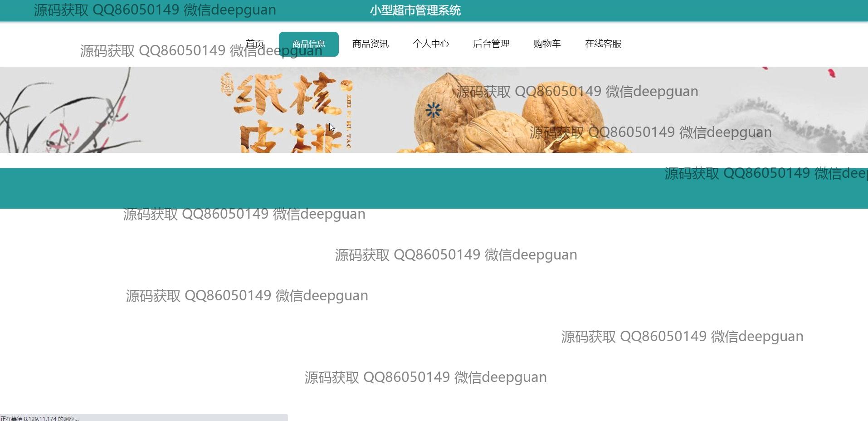Viewport: 868px width, 421px height.
Task: Click the loading spinner icon on banner
Action: (434, 110)
